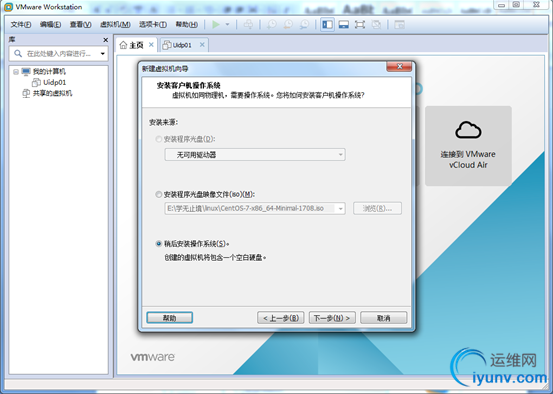
Task: Open the library search dropdown arrow
Action: [103, 54]
